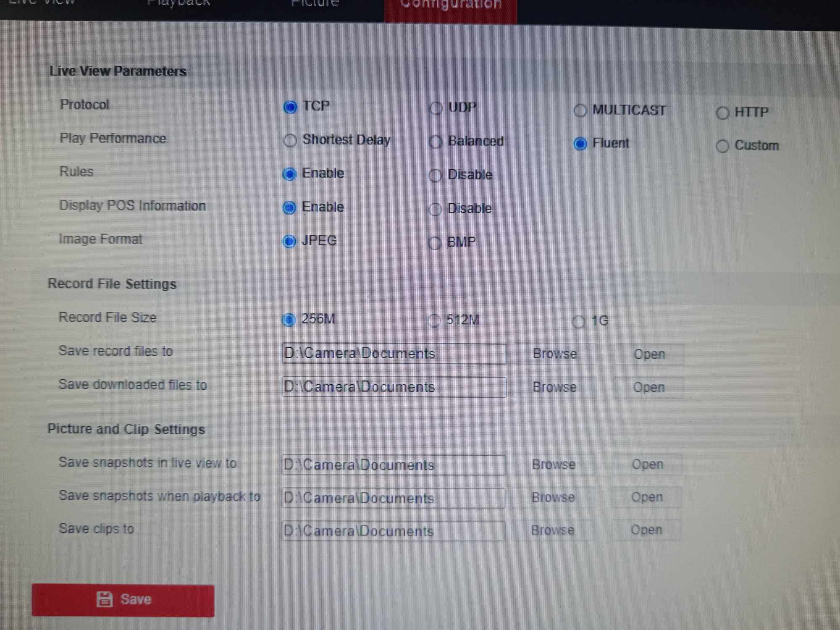The width and height of the screenshot is (840, 630).
Task: Select MULTICAST protocol option
Action: tap(580, 111)
